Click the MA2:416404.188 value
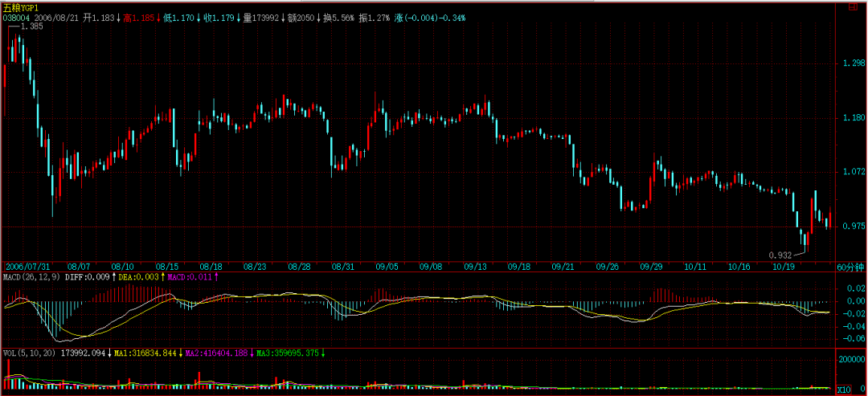 [x=217, y=353]
